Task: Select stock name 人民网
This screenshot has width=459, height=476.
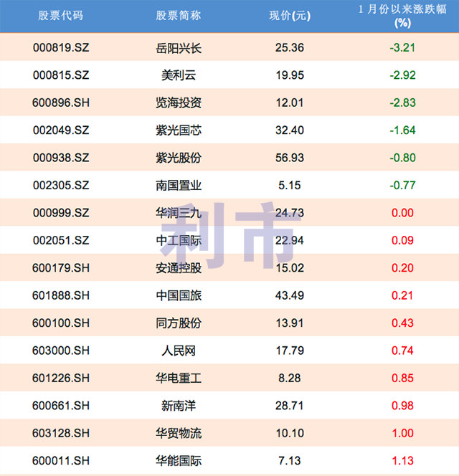Action: (x=179, y=351)
